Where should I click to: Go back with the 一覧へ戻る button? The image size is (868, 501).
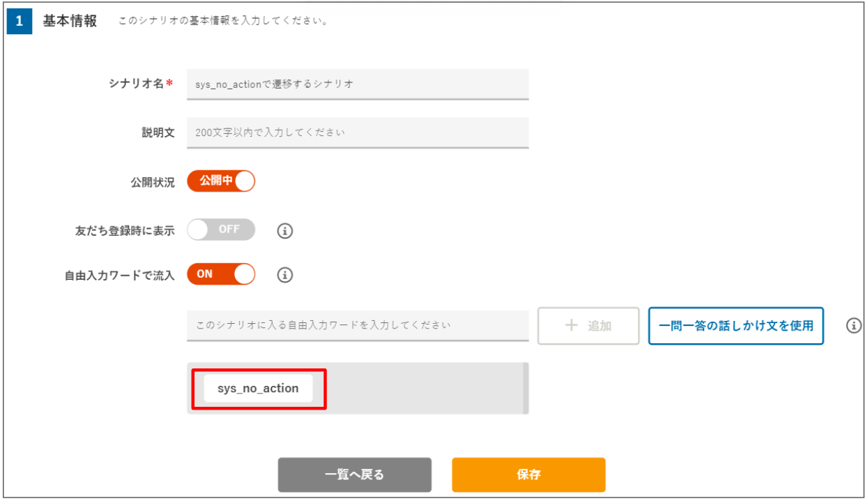click(354, 475)
